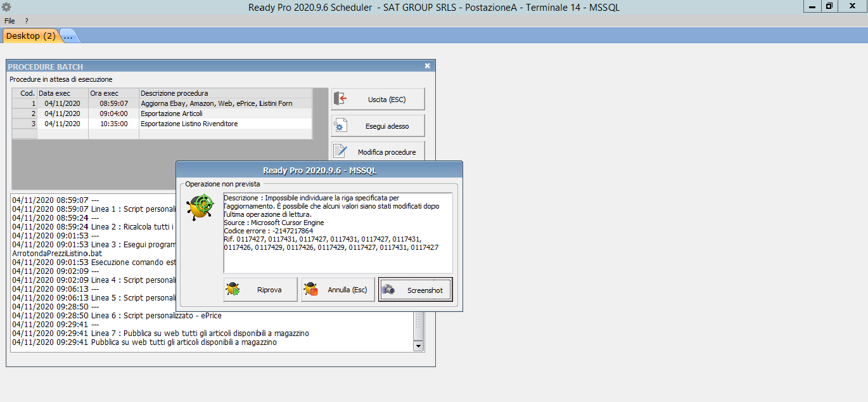Click the log scrollbar down arrow
The width and height of the screenshot is (868, 402).
tap(418, 346)
